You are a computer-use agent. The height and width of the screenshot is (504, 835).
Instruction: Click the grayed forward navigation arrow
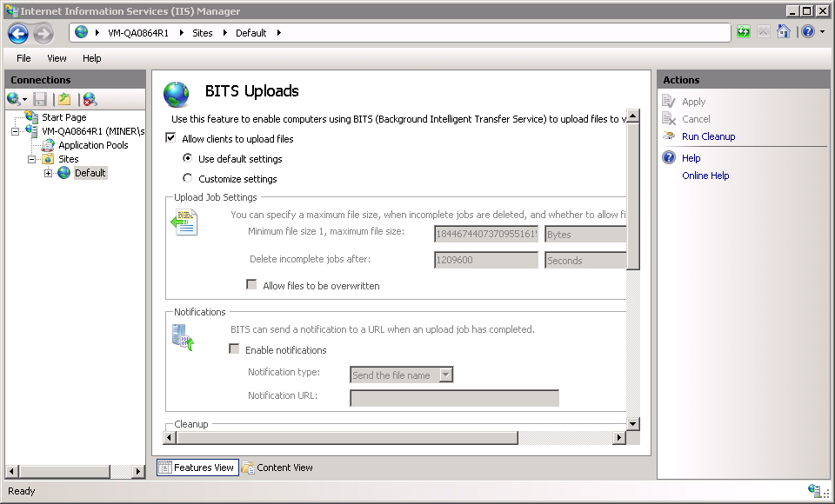pyautogui.click(x=43, y=34)
